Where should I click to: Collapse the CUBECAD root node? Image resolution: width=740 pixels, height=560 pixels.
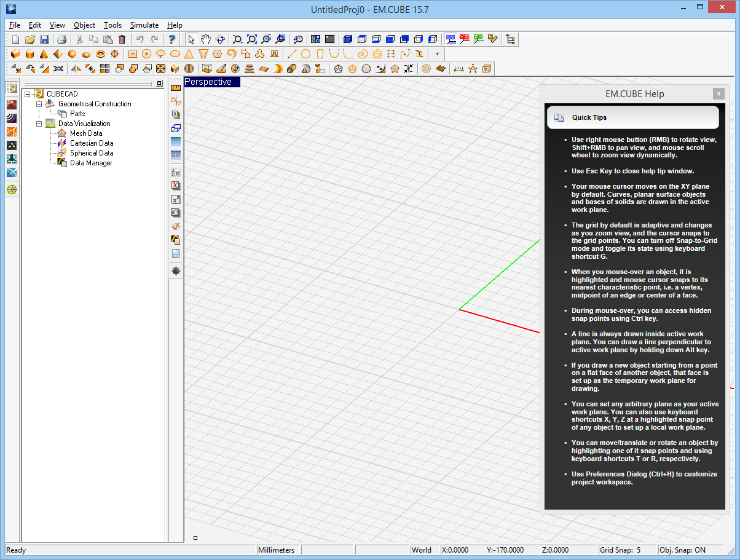click(x=28, y=94)
